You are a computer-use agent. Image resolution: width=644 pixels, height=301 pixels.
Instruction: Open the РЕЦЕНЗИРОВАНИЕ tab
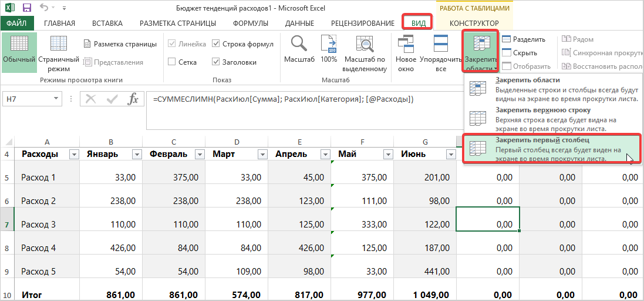pos(362,23)
